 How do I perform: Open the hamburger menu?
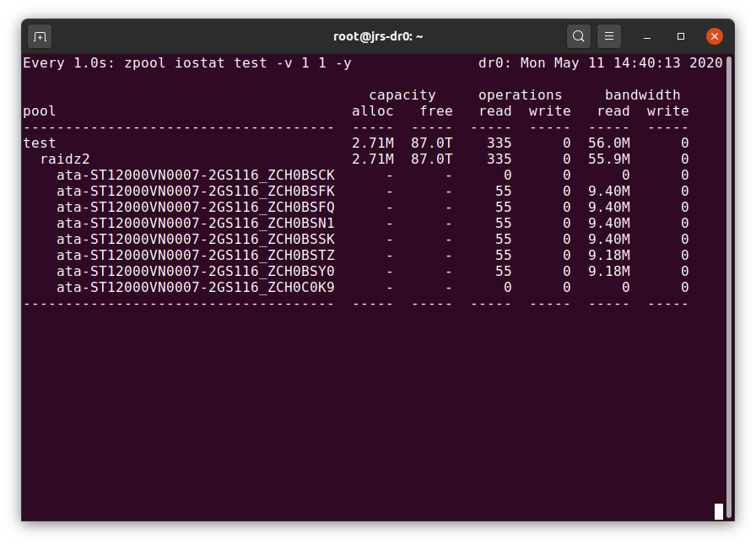tap(609, 36)
